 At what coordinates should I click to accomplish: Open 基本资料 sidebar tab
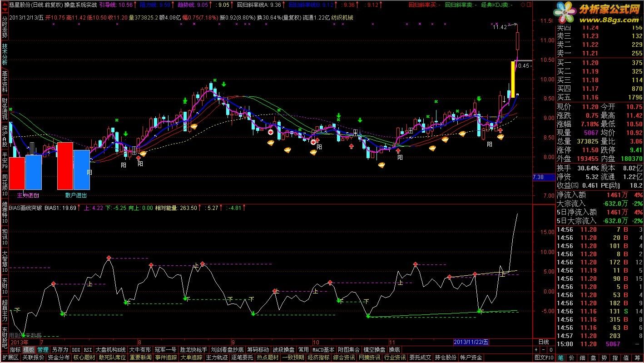tap(5, 82)
